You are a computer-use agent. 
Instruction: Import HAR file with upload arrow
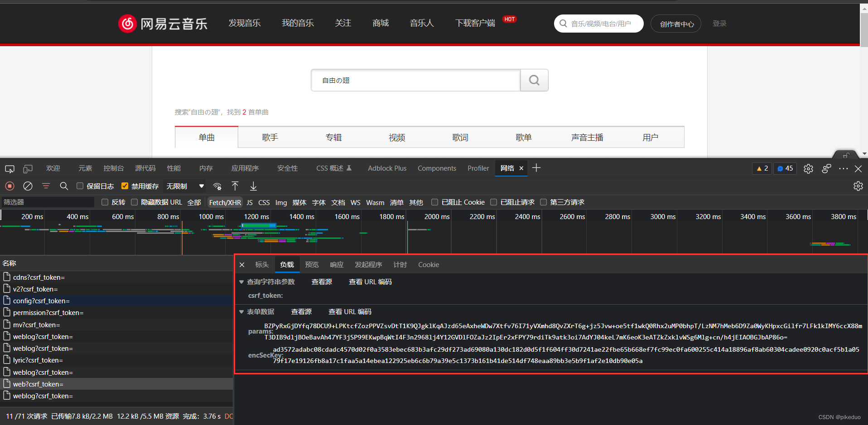coord(235,186)
